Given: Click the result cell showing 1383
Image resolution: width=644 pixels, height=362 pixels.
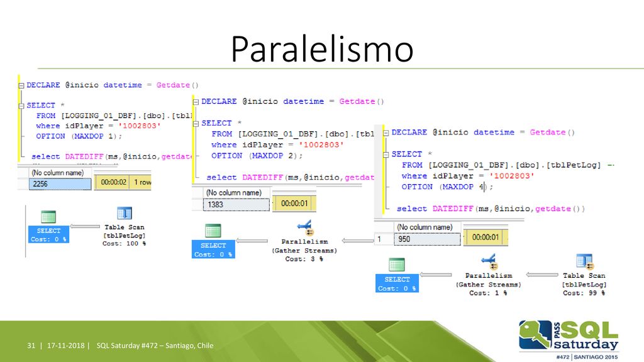Looking at the screenshot, I should [x=236, y=204].
